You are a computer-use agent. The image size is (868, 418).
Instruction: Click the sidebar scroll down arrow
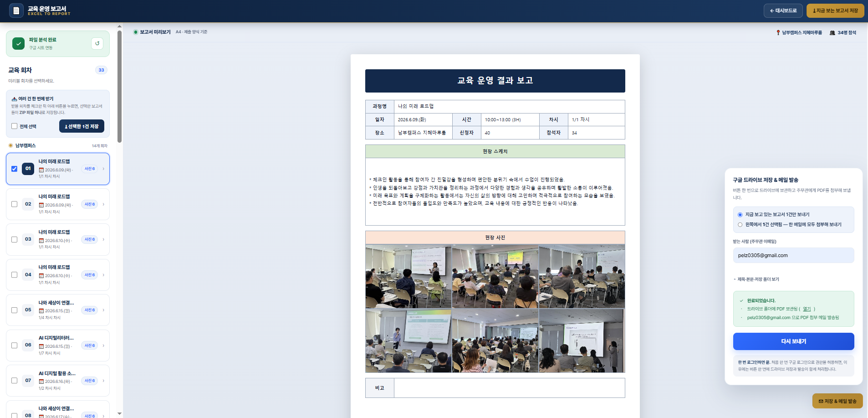[119, 414]
